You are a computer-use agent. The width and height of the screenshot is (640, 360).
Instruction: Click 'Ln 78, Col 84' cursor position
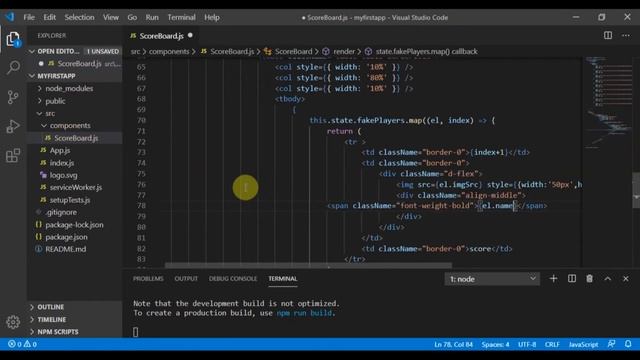(453, 344)
